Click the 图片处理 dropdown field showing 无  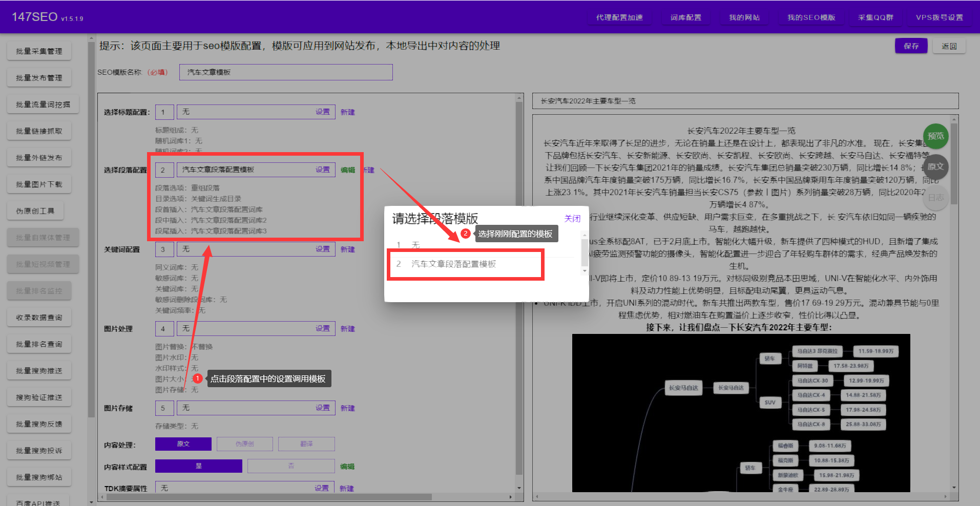(256, 328)
